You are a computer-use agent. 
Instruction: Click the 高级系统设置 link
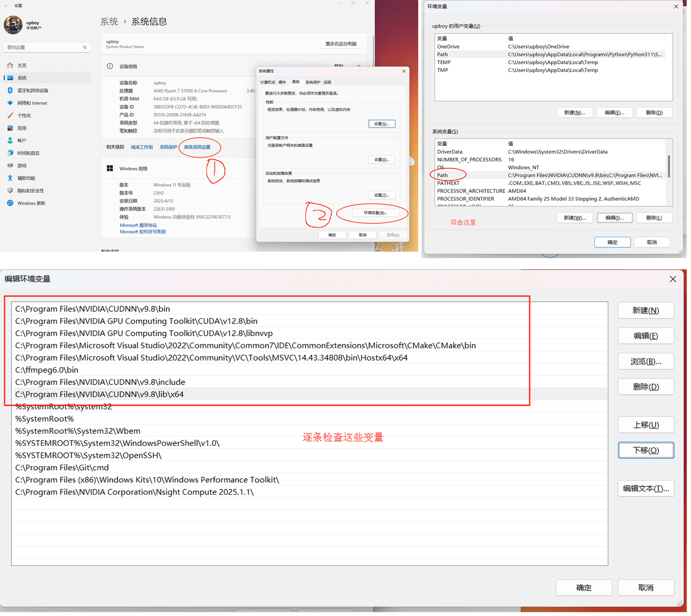(x=197, y=147)
